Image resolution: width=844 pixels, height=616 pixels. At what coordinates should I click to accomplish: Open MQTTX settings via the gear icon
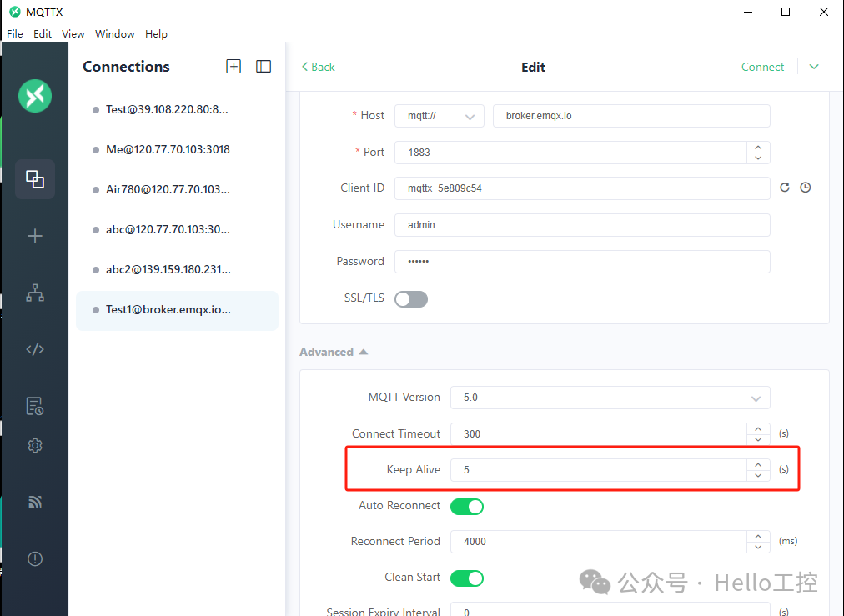coord(34,445)
